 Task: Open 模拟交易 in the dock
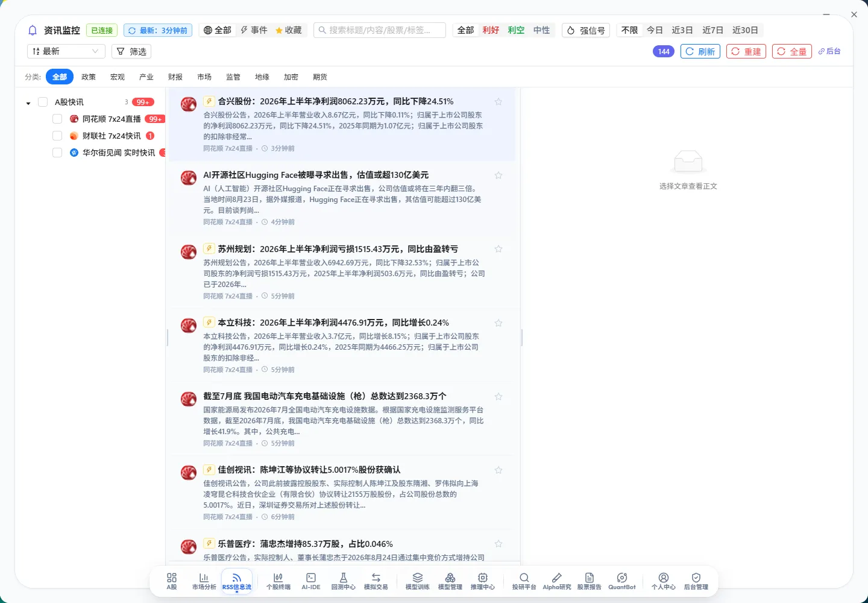click(376, 581)
